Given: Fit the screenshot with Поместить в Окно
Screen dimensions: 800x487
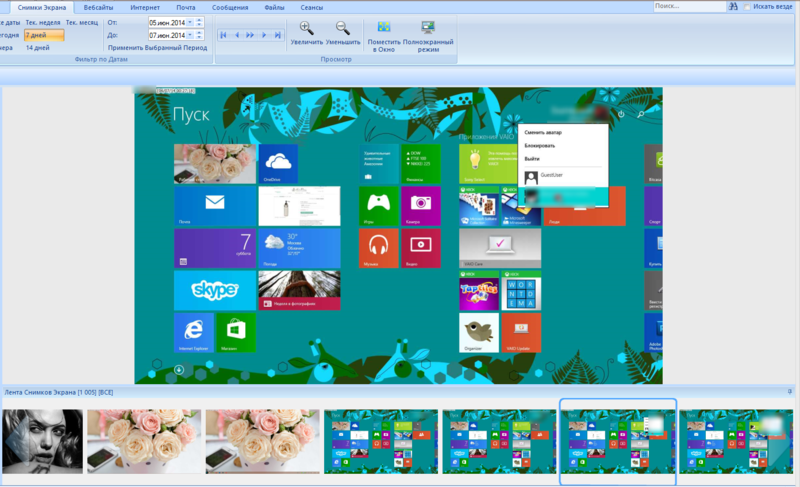Looking at the screenshot, I should pyautogui.click(x=384, y=37).
